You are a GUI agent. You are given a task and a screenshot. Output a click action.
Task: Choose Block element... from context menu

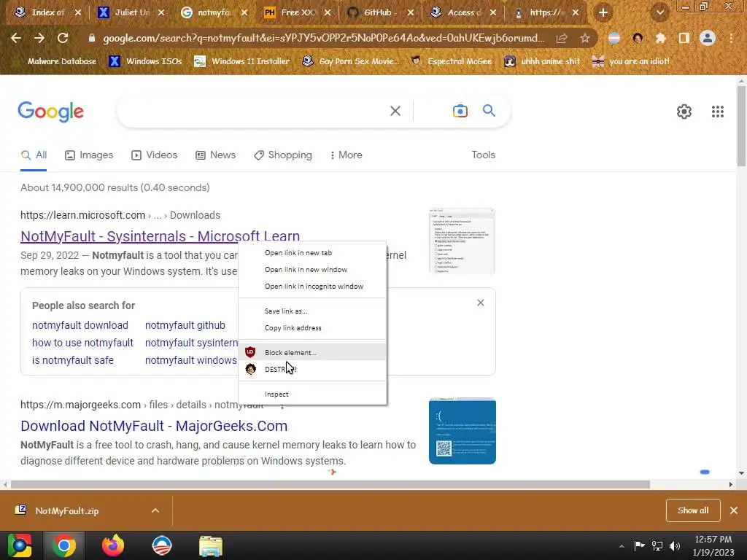point(312,352)
